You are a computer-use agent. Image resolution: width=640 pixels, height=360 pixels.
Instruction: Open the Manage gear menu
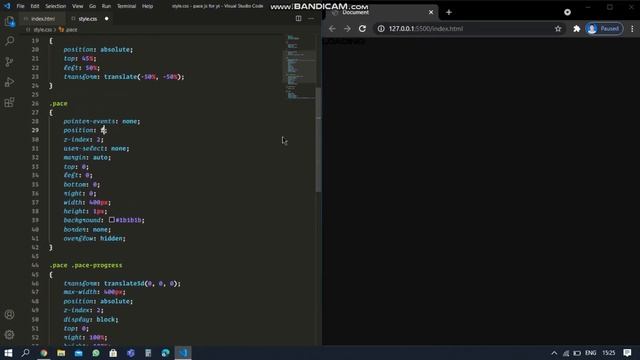click(9, 334)
